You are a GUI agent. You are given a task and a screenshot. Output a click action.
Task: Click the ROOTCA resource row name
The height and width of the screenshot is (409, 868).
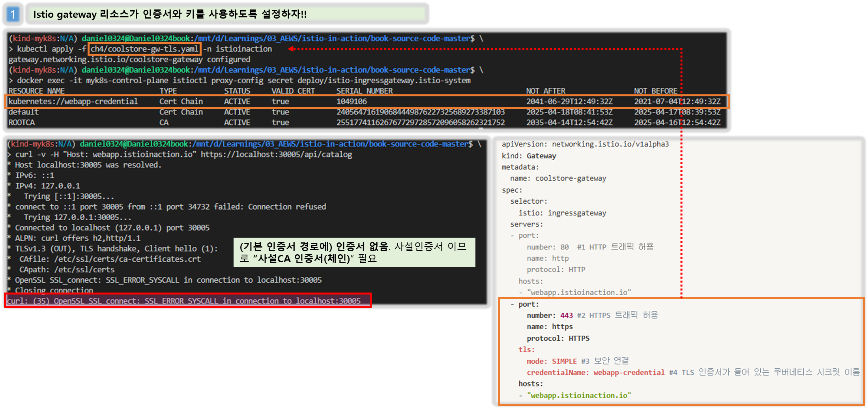21,122
